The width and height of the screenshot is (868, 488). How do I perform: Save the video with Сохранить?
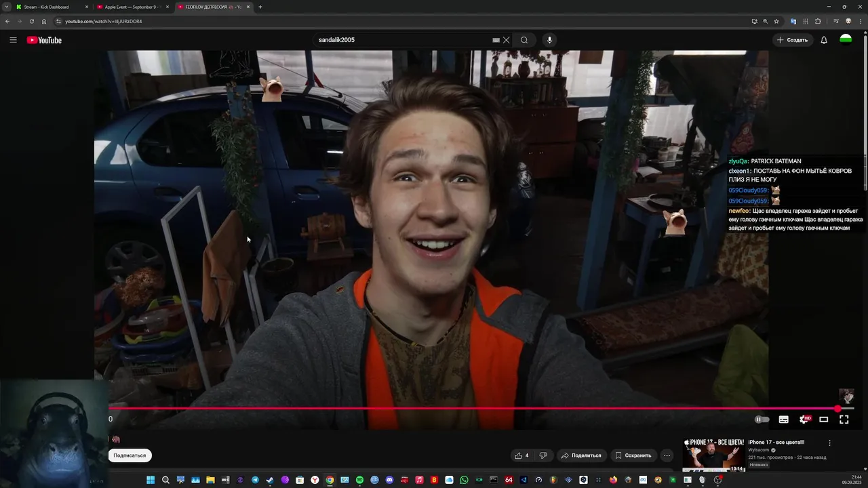click(x=633, y=455)
